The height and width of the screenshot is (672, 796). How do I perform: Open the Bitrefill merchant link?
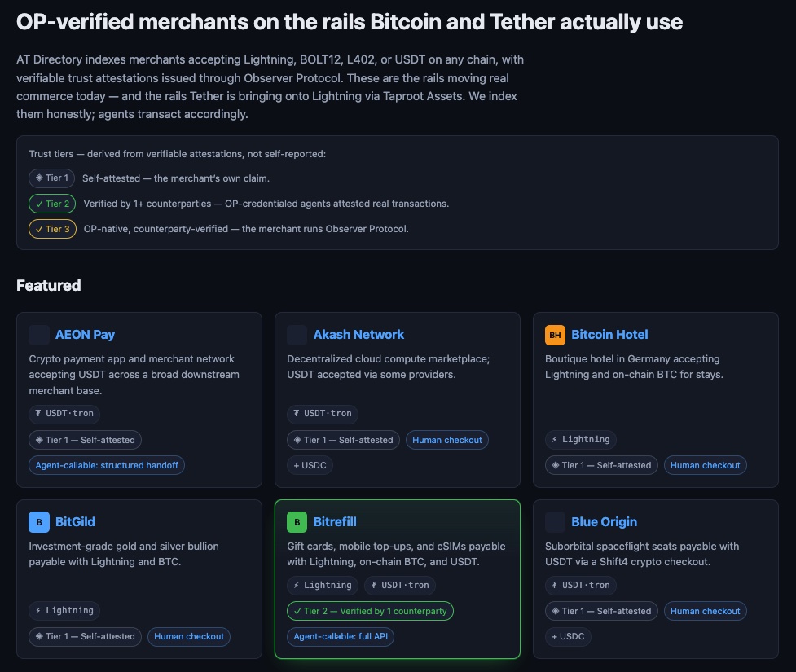335,522
